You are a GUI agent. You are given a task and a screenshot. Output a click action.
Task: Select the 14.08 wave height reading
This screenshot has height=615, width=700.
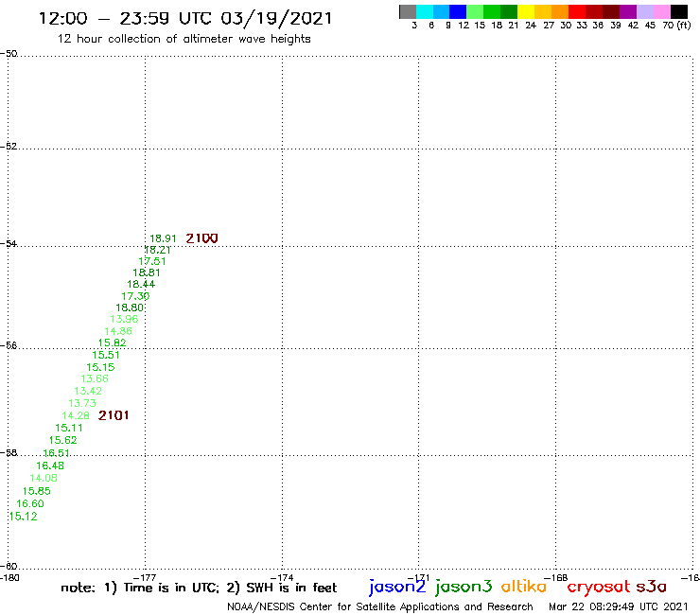44,478
